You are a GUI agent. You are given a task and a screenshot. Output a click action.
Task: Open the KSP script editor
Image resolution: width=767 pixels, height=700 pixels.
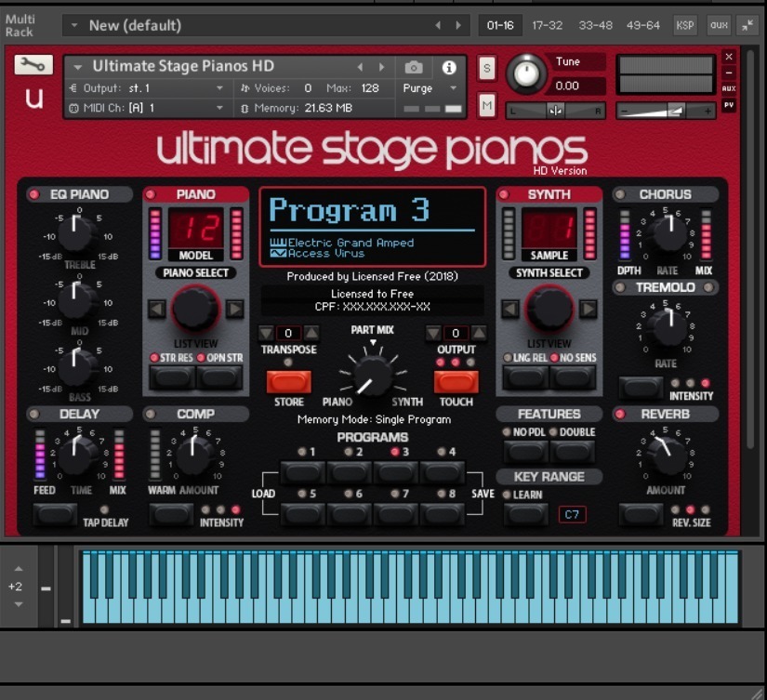pyautogui.click(x=685, y=25)
